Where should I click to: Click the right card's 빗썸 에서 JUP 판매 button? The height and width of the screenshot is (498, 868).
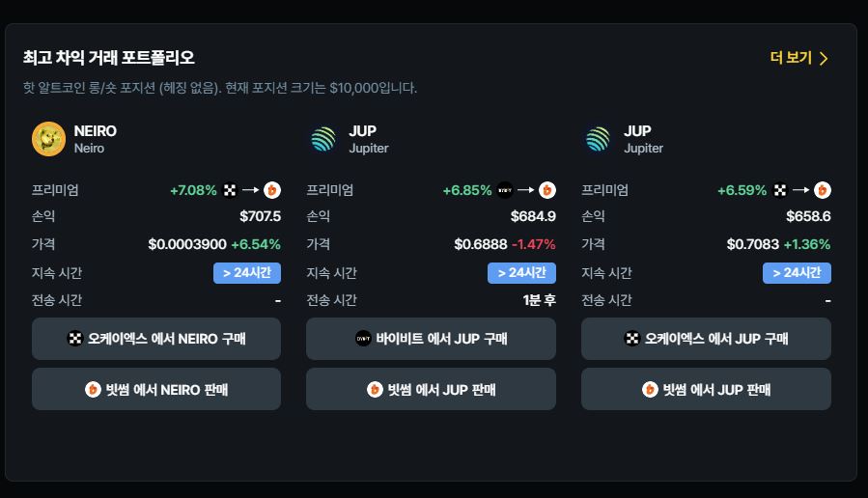[x=706, y=389]
